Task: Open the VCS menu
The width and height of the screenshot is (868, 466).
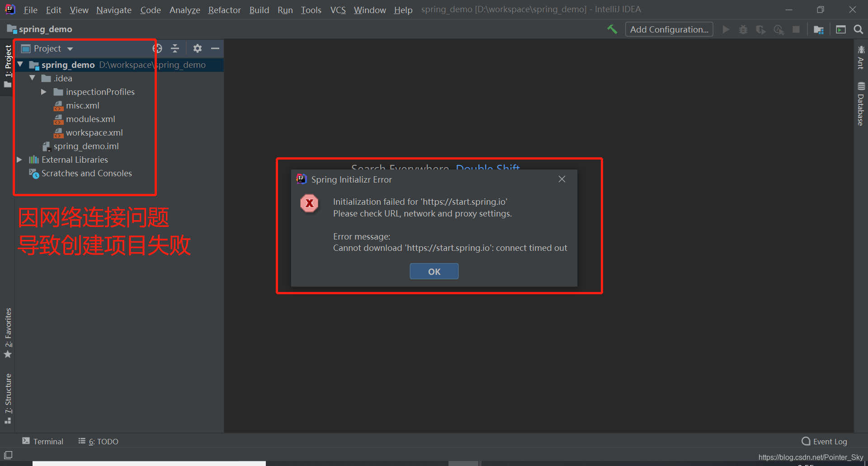Action: click(338, 9)
